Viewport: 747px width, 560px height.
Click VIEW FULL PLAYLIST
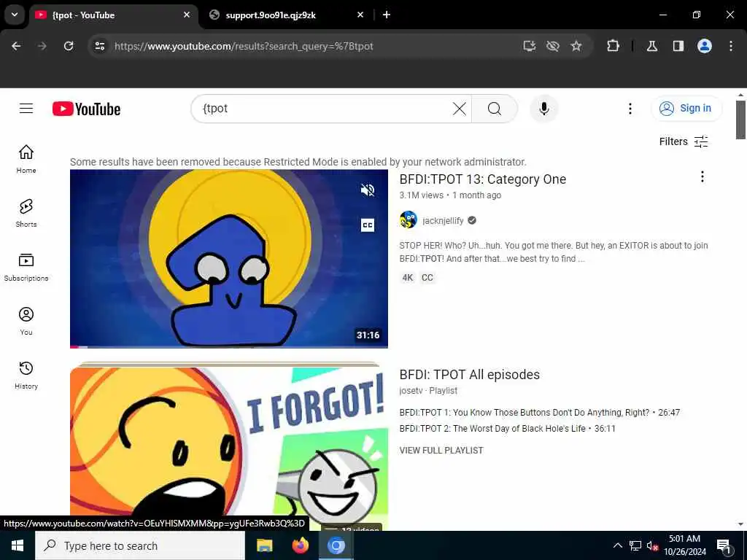click(x=441, y=451)
